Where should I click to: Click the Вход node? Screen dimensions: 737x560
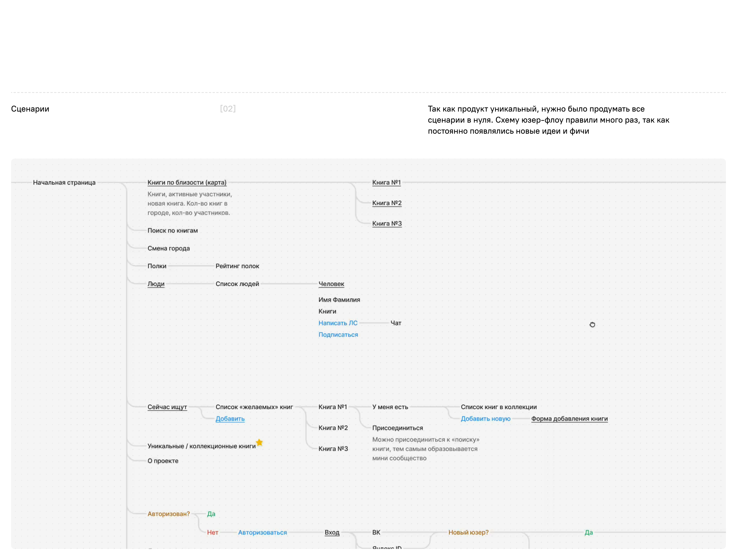(x=332, y=532)
